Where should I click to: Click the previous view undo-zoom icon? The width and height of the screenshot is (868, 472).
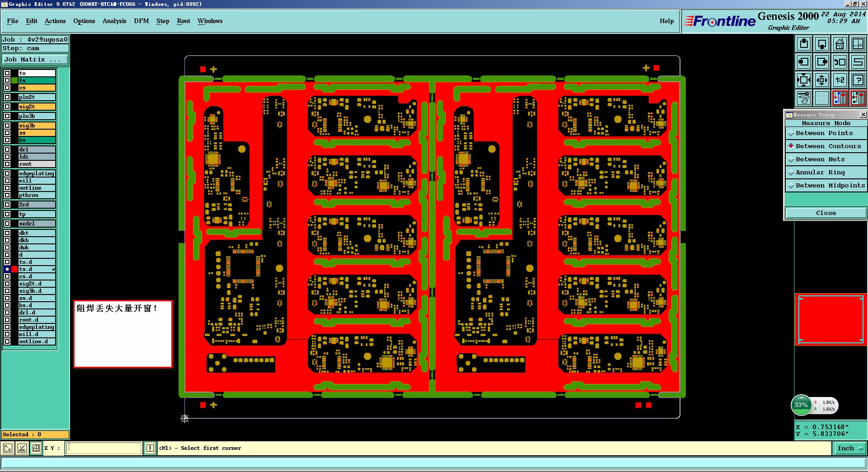tap(840, 62)
